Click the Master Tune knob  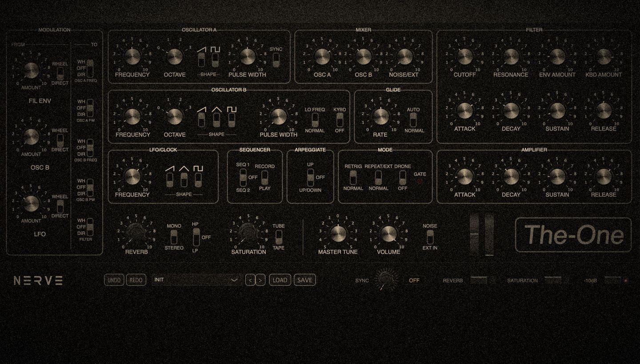click(338, 233)
